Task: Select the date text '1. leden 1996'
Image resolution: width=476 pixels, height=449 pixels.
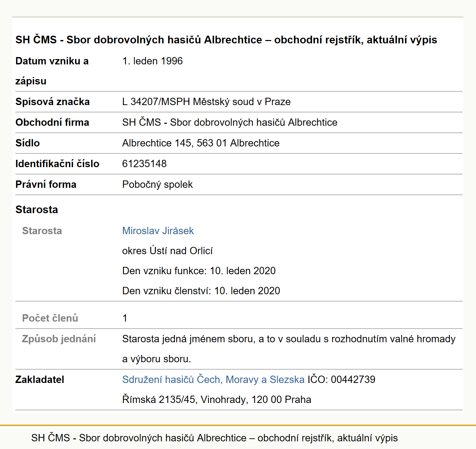Action: click(153, 61)
